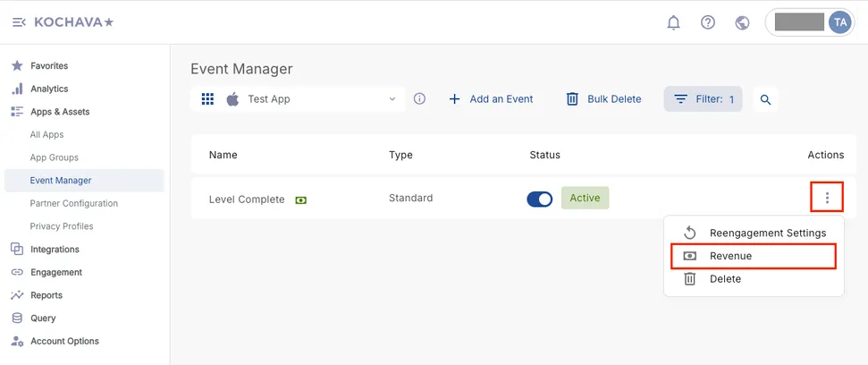Toggle the Level Complete active switch
The width and height of the screenshot is (868, 365).
coord(540,199)
